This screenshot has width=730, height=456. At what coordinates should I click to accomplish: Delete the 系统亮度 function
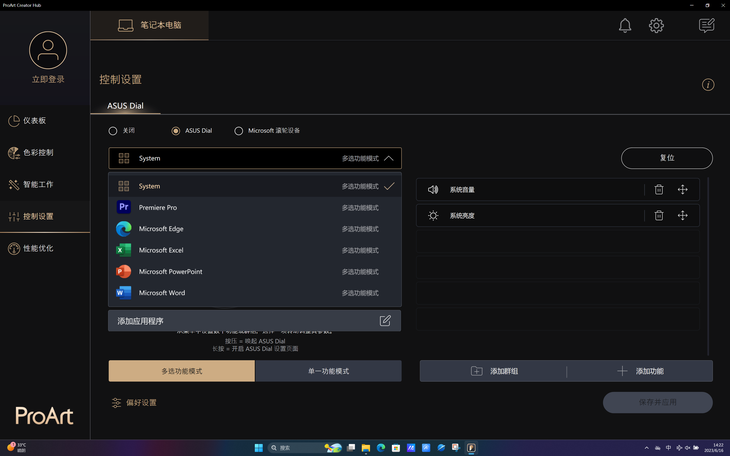659,216
